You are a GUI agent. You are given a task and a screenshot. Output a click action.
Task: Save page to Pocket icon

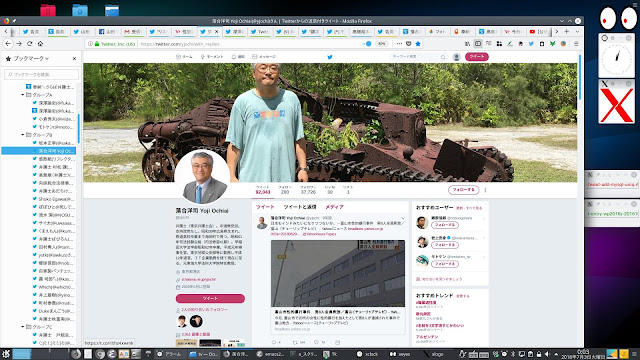pyautogui.click(x=409, y=44)
